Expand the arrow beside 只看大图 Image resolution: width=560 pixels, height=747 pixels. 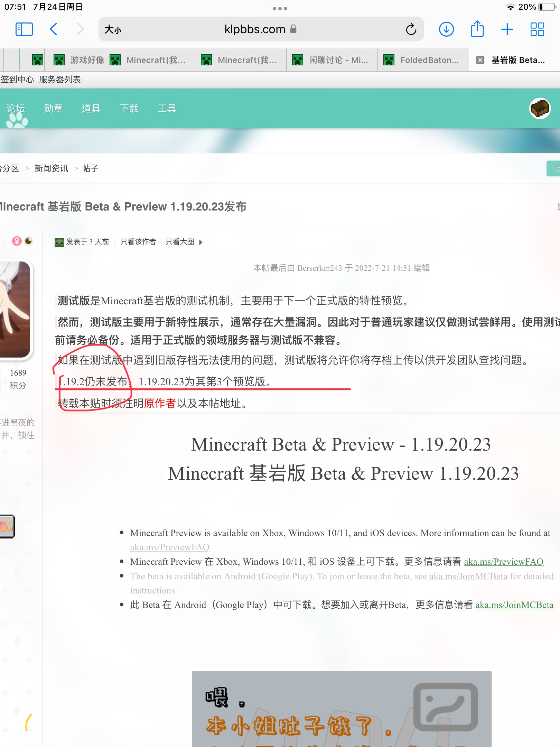200,242
